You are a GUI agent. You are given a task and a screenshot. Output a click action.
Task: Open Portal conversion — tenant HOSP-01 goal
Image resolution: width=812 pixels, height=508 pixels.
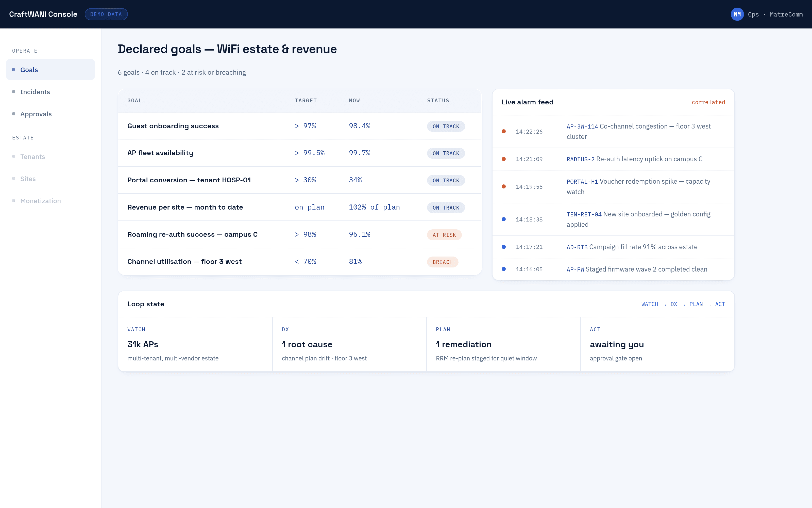pos(300,180)
